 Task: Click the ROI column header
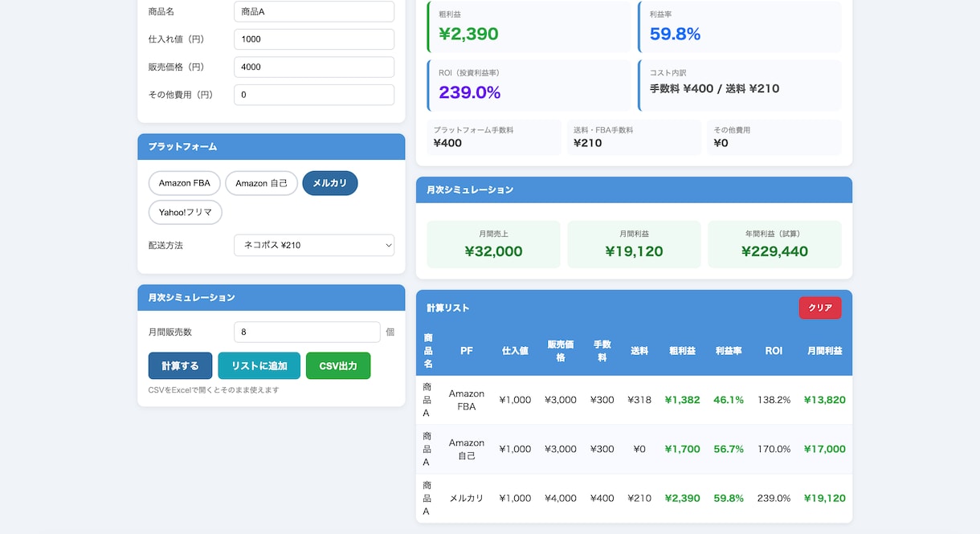[774, 351]
